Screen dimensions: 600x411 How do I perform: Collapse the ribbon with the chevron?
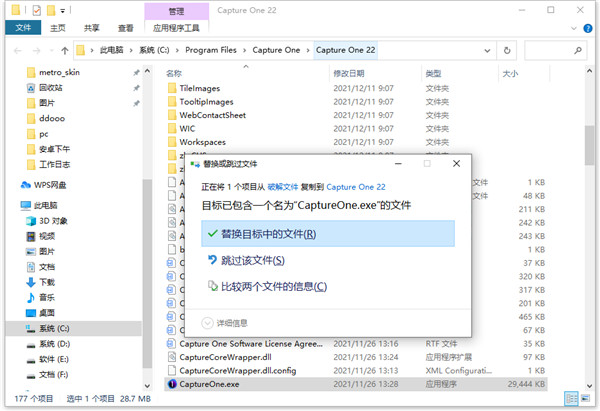(574, 28)
